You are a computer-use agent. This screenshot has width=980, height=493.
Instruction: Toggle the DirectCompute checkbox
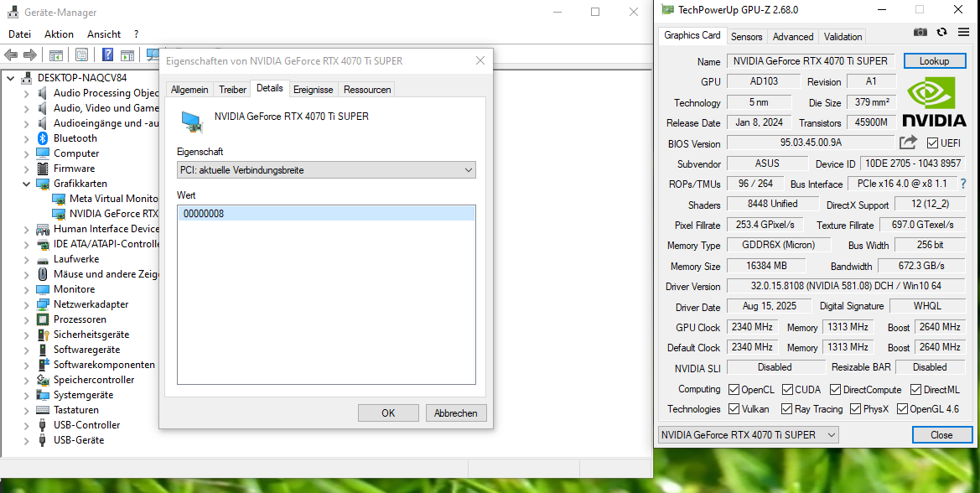[x=836, y=389]
